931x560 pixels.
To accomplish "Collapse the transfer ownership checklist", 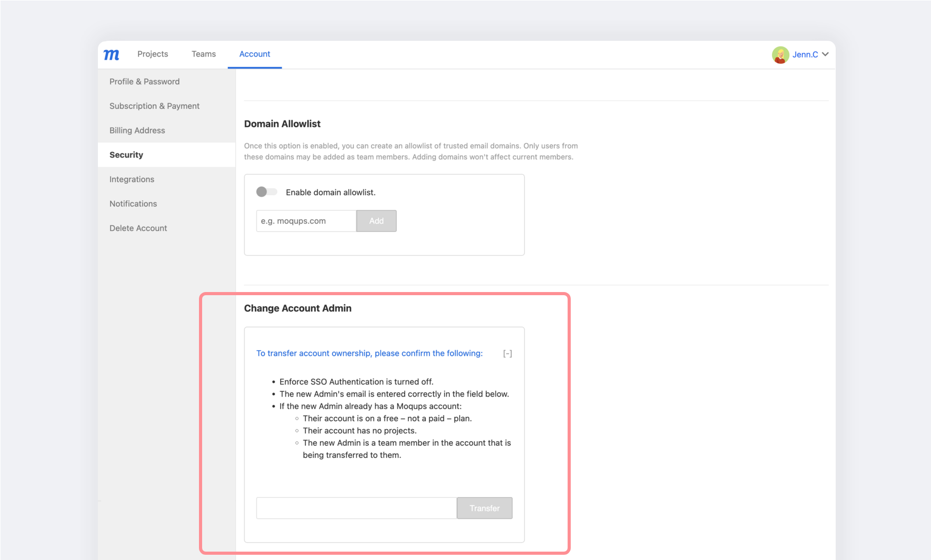I will point(507,354).
